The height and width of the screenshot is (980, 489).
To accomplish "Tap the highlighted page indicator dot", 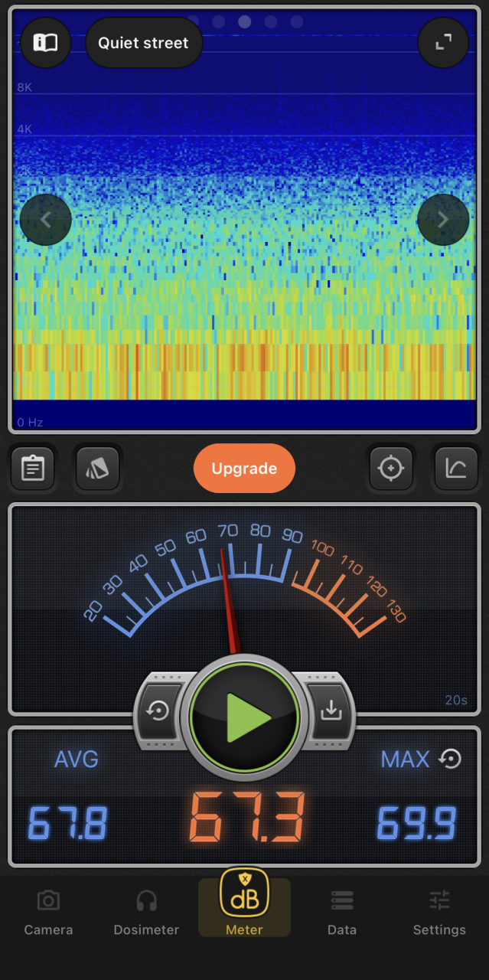I will pos(245,21).
